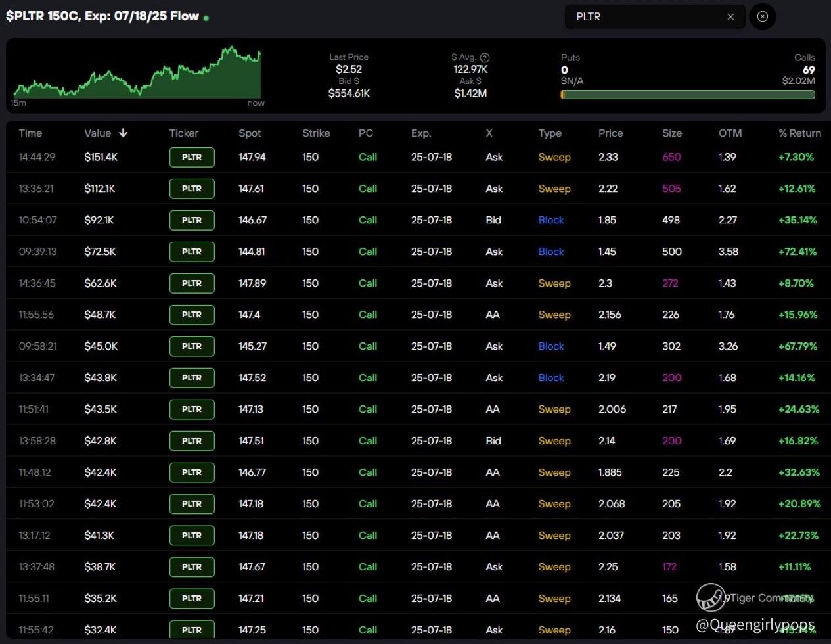This screenshot has height=644, width=831.
Task: Sort table by Exp. column header
Action: (x=421, y=133)
